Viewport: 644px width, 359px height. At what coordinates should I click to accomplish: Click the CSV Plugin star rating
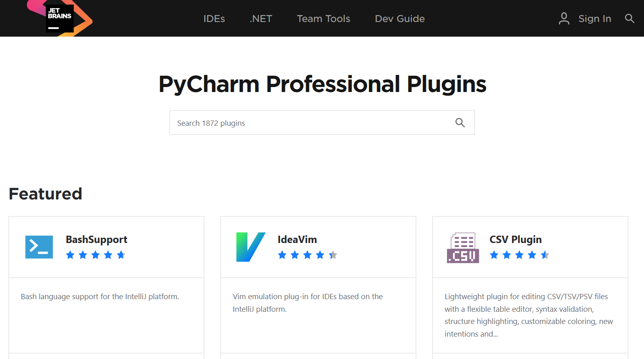tap(519, 255)
